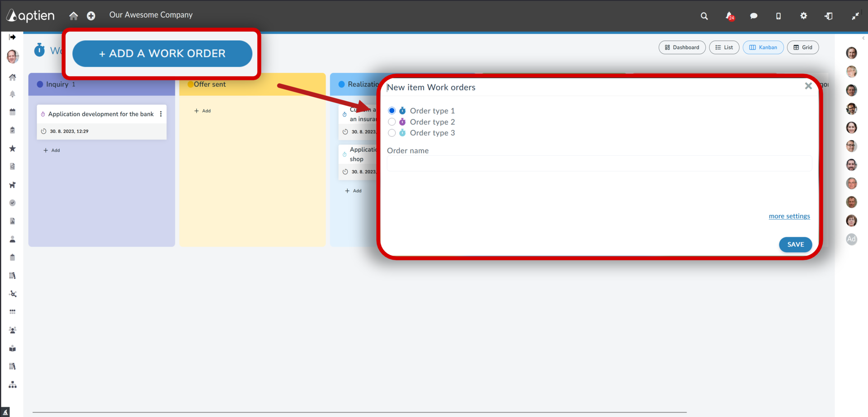
Task: Select Order type 3 radio button
Action: (392, 133)
